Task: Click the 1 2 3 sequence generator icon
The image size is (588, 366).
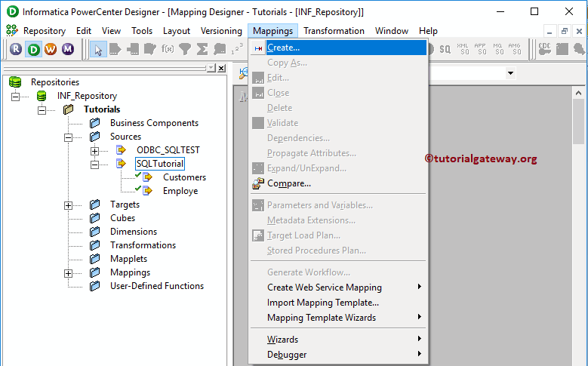Action: click(237, 49)
